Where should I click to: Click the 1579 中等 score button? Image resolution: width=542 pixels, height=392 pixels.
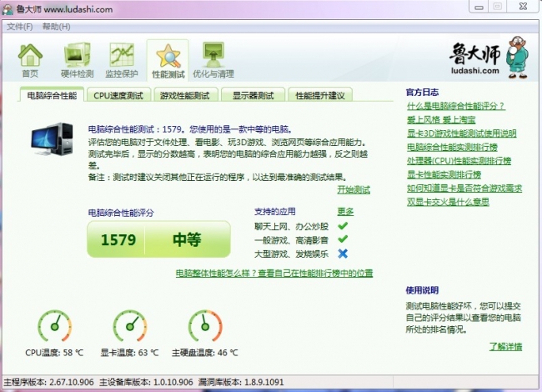[x=158, y=240]
